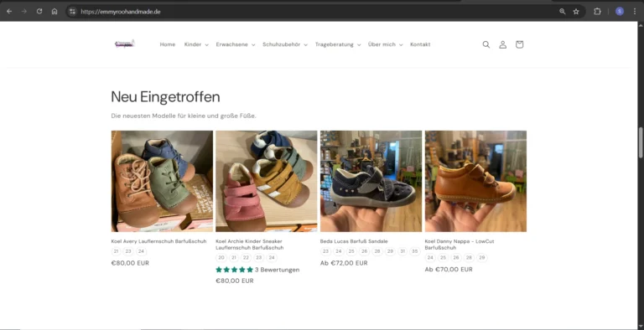Choose size 24 for Koel Avery

(141, 251)
